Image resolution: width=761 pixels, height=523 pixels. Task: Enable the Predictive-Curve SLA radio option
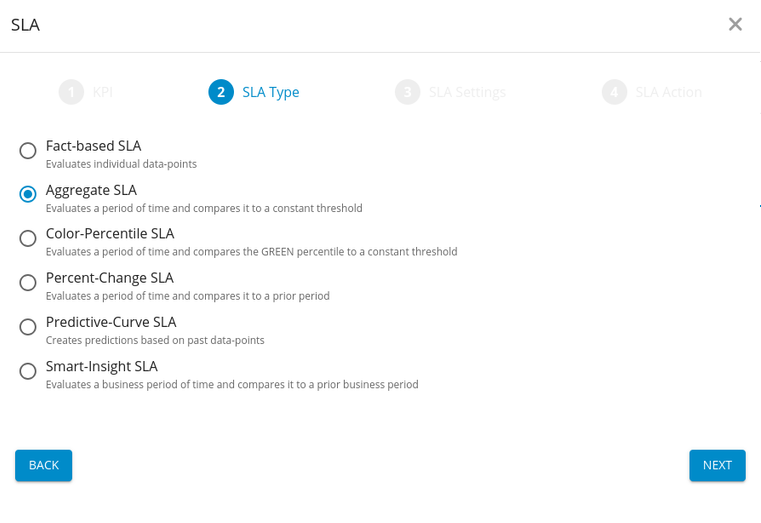point(28,326)
